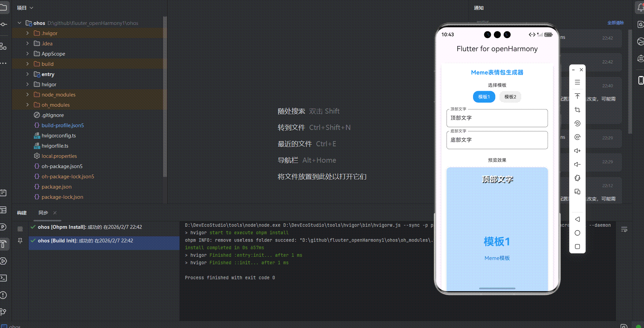
Task: Click the 底部文字 input field in emulator
Action: 497,140
